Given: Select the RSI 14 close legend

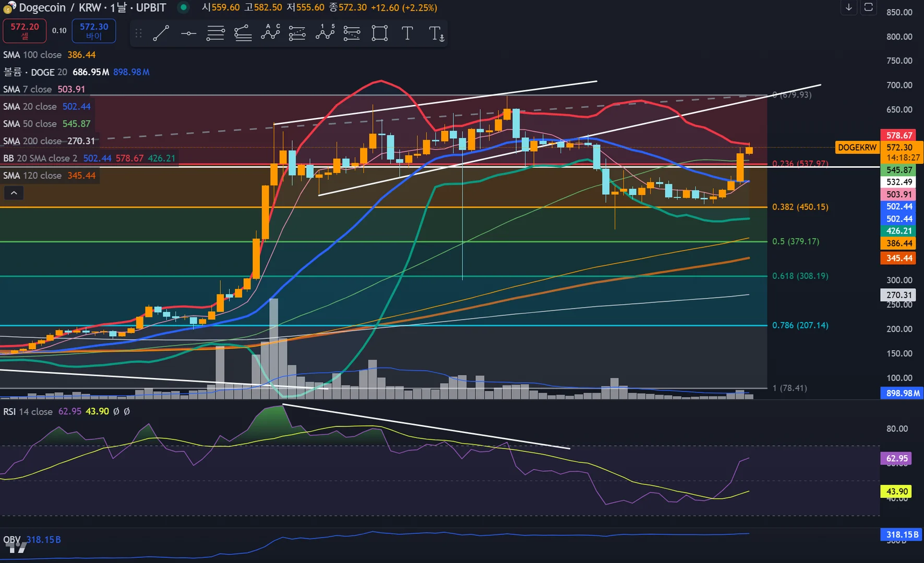Looking at the screenshot, I should (66, 411).
